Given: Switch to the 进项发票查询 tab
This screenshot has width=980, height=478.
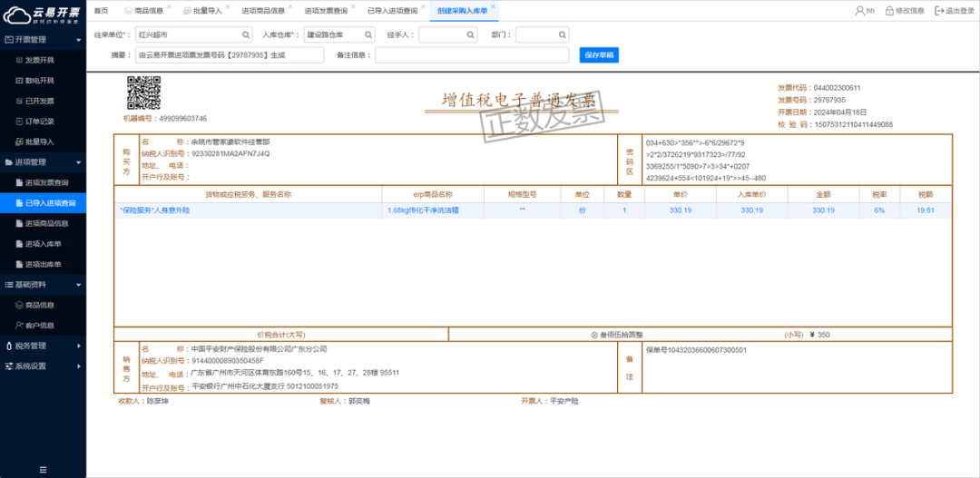Looking at the screenshot, I should pyautogui.click(x=326, y=11).
